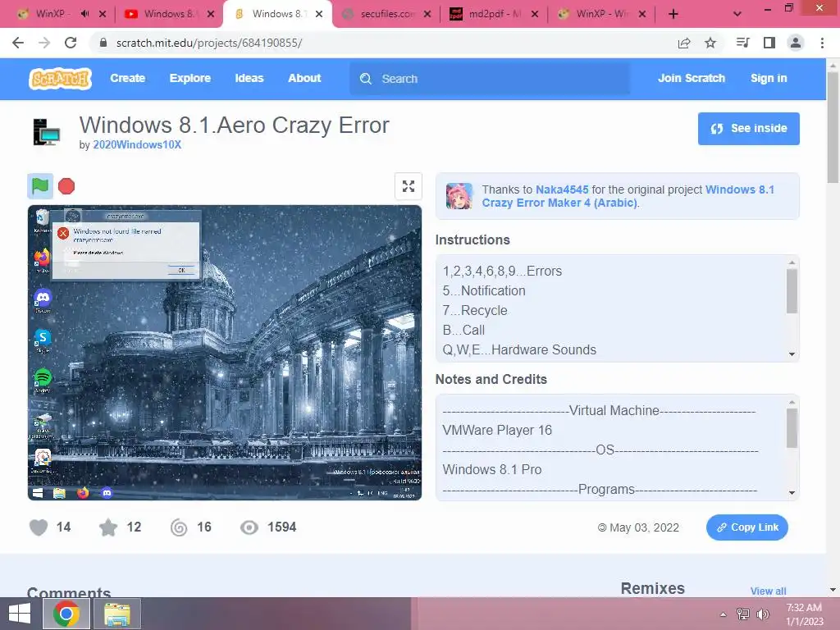This screenshot has width=840, height=630.
Task: Expand tab search dropdown arrow
Action: 737,14
